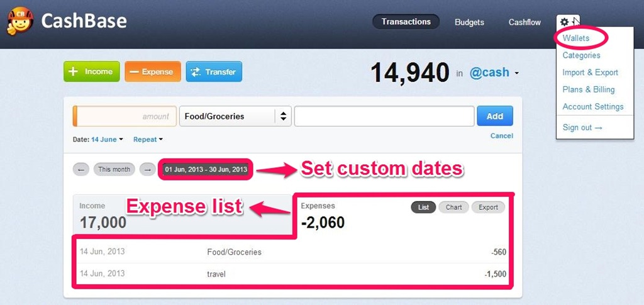Switch expenses view to Chart

tap(453, 207)
